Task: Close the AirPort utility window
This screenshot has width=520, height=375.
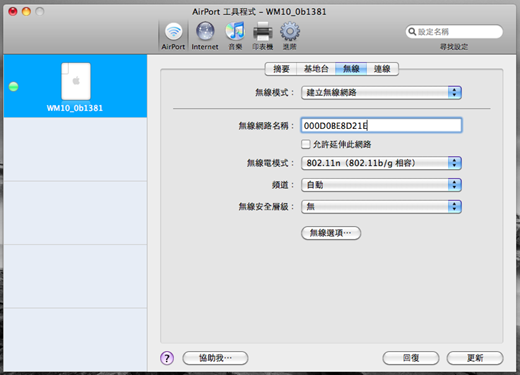Action: [x=13, y=12]
